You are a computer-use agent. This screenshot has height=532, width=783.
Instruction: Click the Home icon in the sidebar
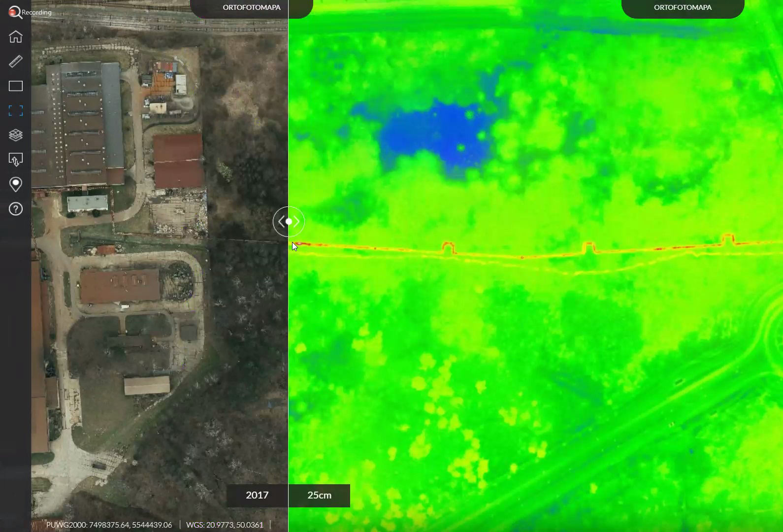pos(16,36)
